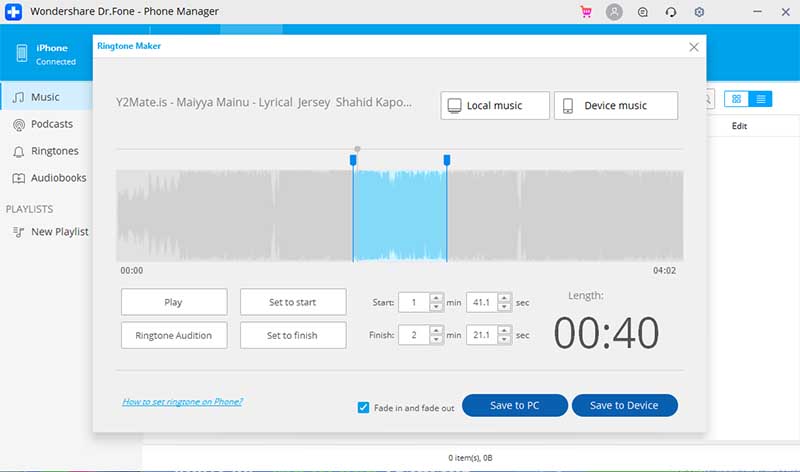The width and height of the screenshot is (800, 472).
Task: Click the Finish seconds field
Action: coord(482,335)
